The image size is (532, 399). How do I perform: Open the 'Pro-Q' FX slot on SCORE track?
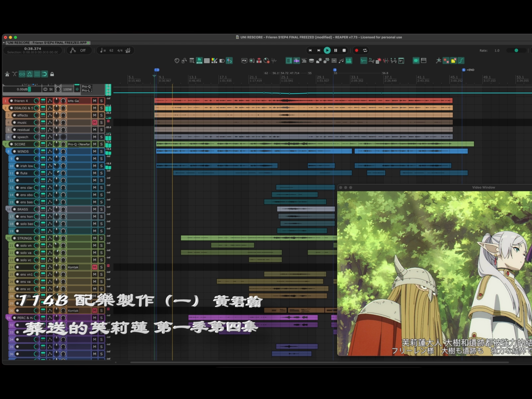(73, 144)
